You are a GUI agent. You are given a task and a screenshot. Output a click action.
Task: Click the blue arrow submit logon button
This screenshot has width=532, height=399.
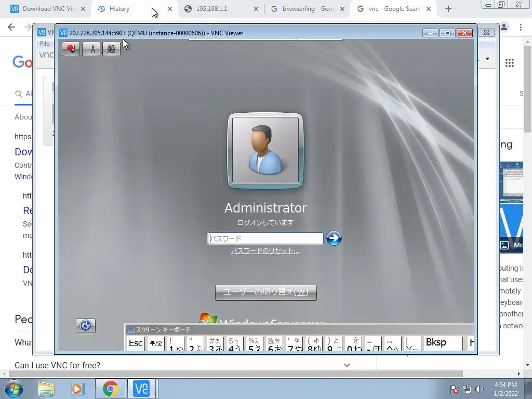pos(334,238)
